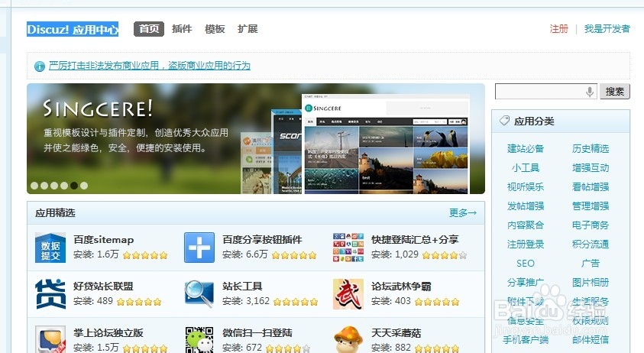Open the 天天采蘑菇 title link
This screenshot has width=644, height=353.
[396, 332]
